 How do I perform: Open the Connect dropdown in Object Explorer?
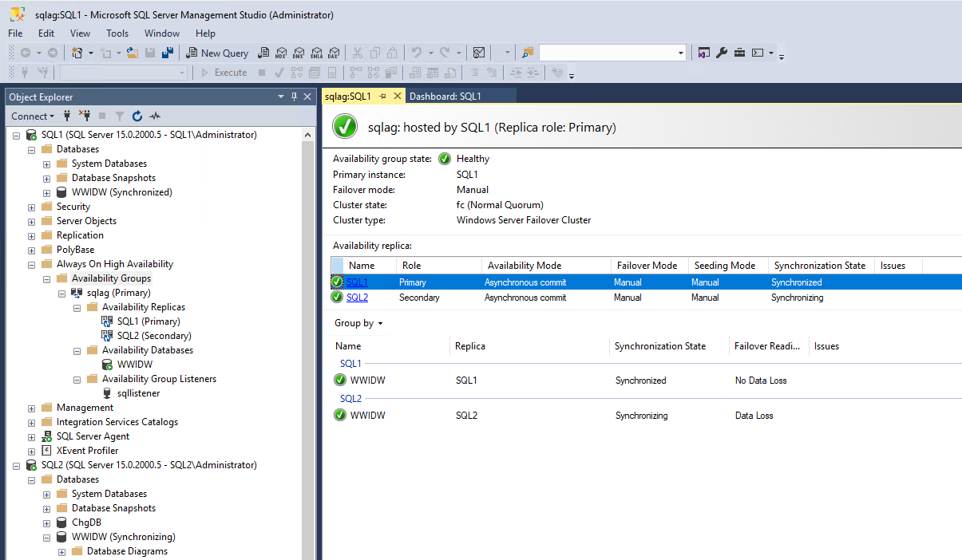coord(34,116)
